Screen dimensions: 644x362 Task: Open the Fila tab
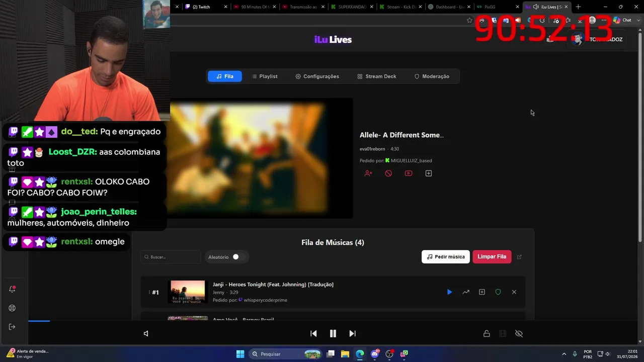[224, 76]
